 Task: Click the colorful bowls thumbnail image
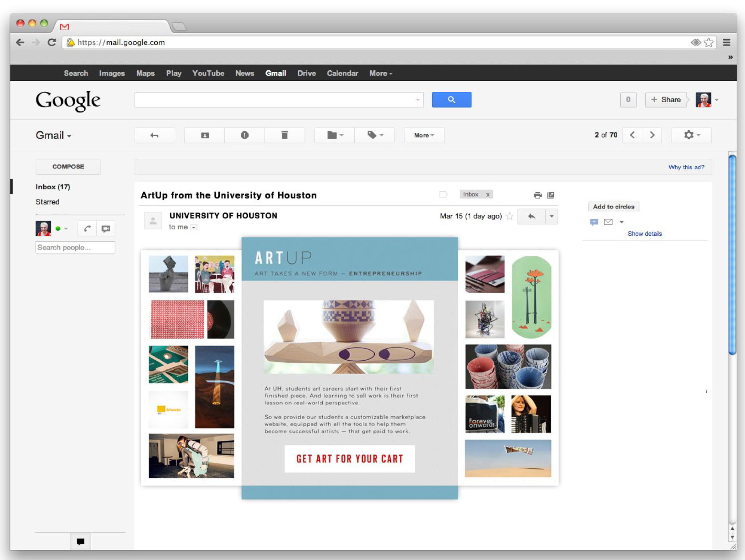coord(508,367)
